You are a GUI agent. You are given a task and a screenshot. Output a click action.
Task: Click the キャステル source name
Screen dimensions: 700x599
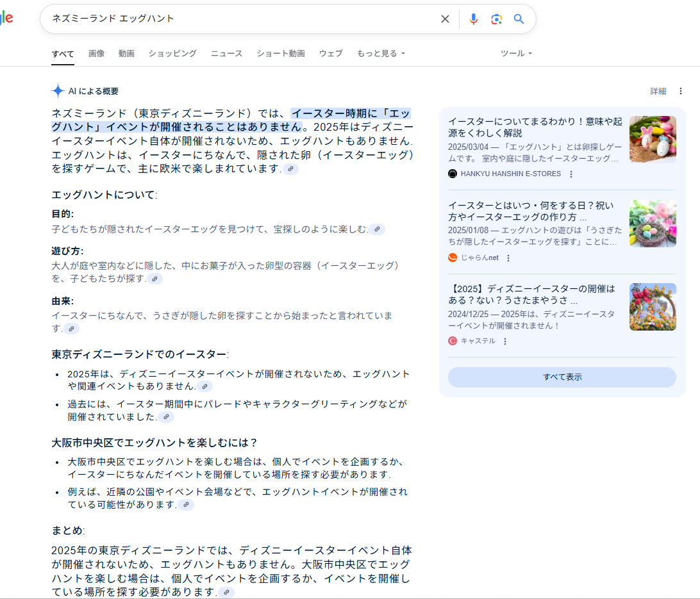pos(478,341)
